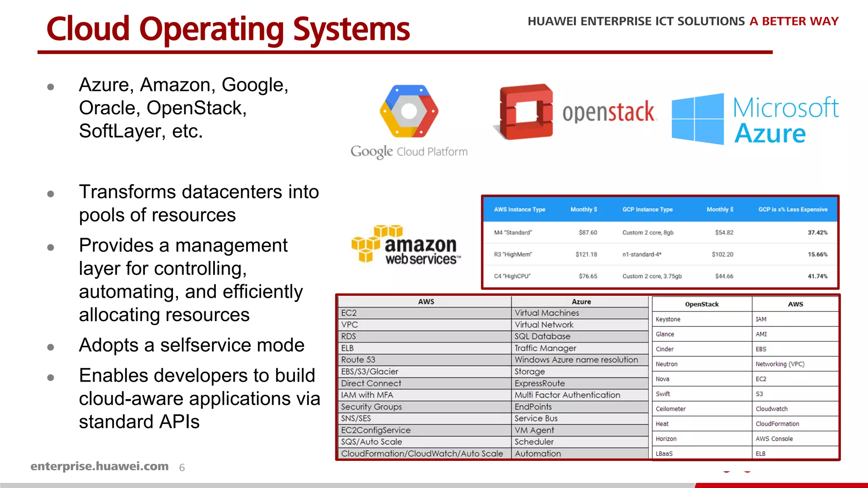This screenshot has height=488, width=868.
Task: Click the 'LBaaS' OpenStack cell
Action: [702, 453]
